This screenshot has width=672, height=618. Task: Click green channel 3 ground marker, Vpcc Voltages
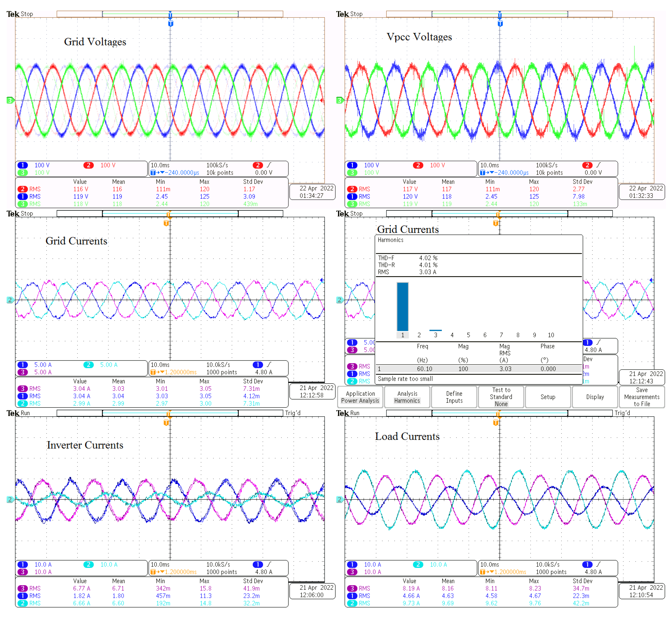[340, 100]
